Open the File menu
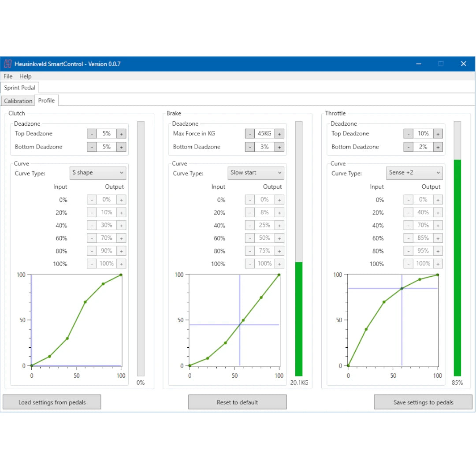The width and height of the screenshot is (476, 476). [x=8, y=76]
